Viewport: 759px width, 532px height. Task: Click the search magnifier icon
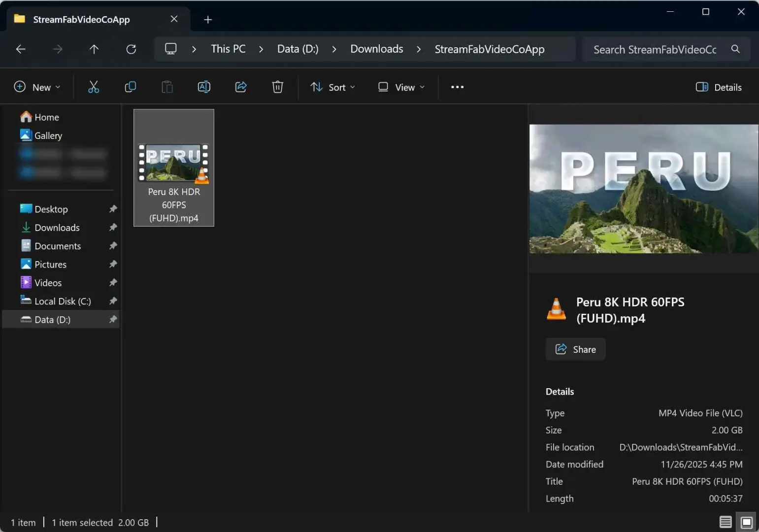tap(735, 49)
